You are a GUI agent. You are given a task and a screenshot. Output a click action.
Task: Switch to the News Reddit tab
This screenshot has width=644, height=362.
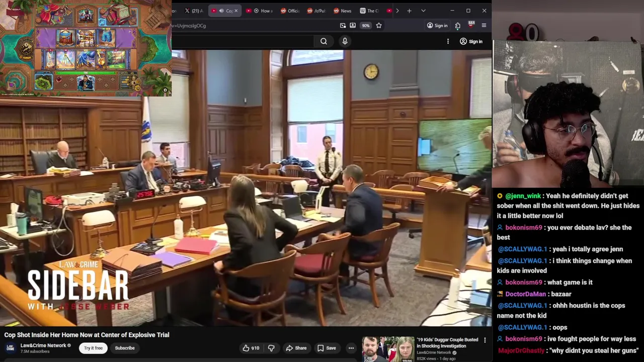click(343, 11)
